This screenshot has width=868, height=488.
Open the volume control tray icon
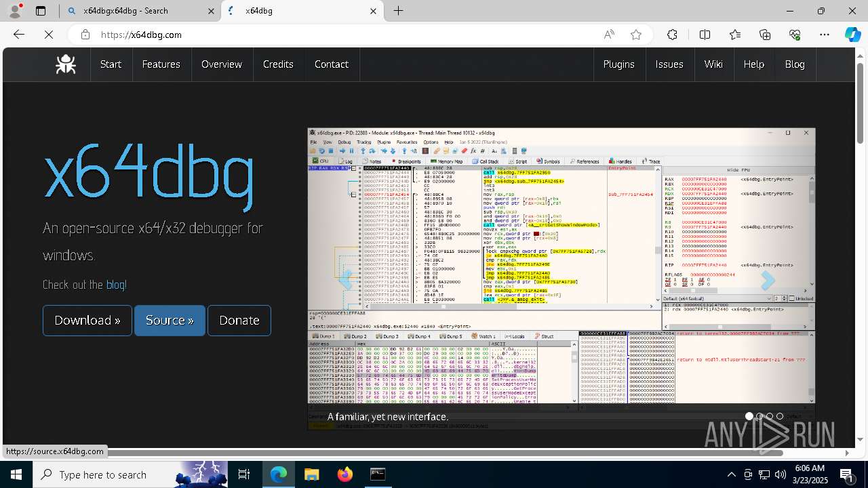coord(781,474)
